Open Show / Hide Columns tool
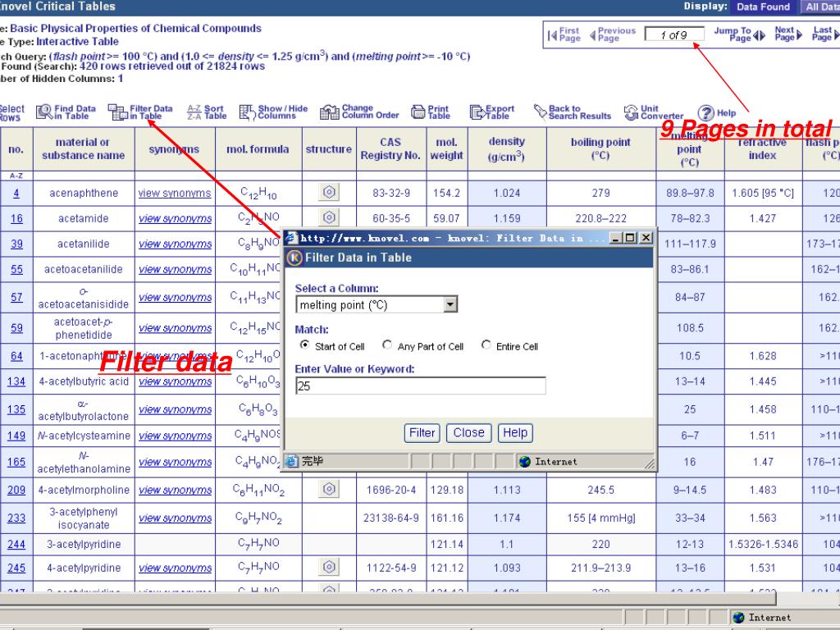840x630 pixels. [x=273, y=112]
